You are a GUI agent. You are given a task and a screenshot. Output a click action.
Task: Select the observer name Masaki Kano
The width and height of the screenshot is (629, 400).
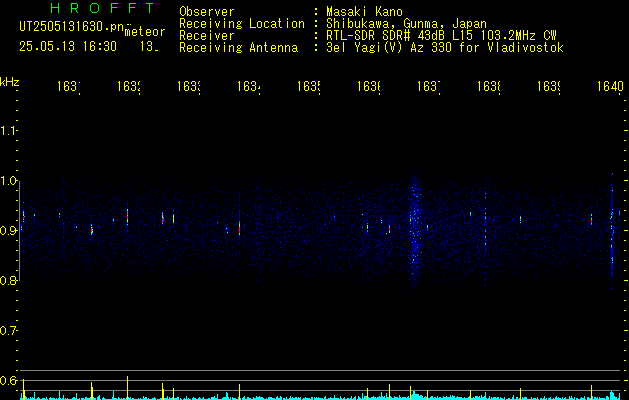click(364, 12)
